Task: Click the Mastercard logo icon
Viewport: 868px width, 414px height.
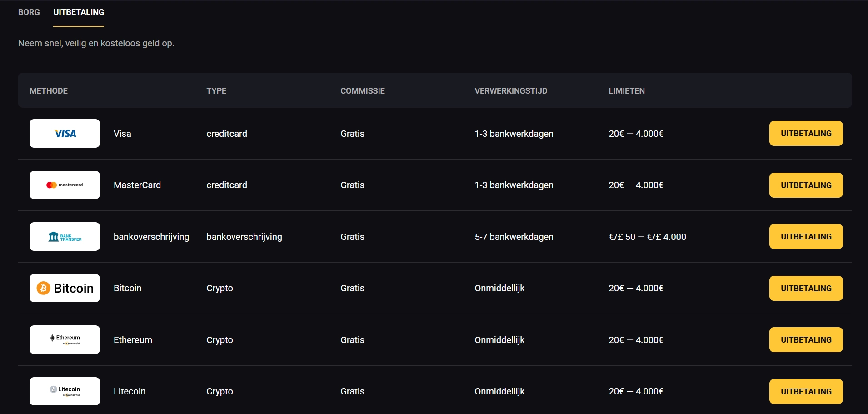Action: click(65, 185)
